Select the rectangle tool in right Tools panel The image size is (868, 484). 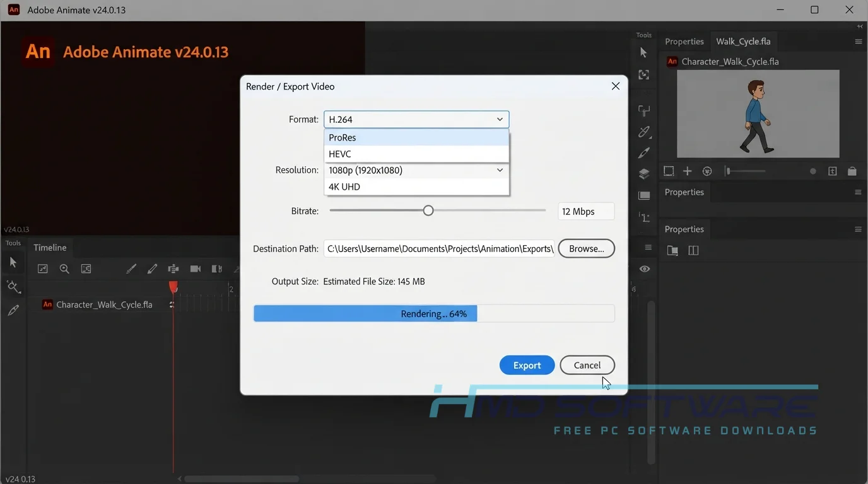click(644, 195)
